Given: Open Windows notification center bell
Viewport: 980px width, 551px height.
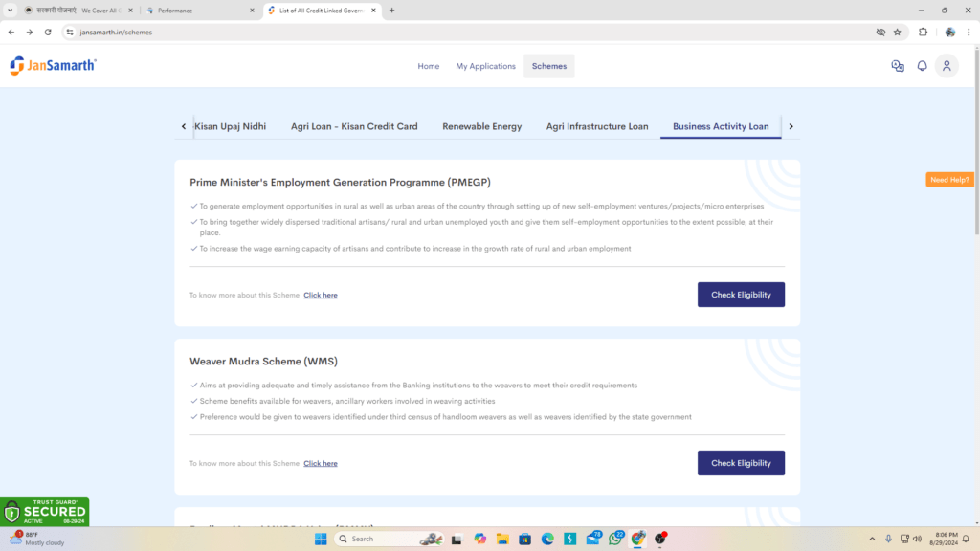Looking at the screenshot, I should coord(967,539).
